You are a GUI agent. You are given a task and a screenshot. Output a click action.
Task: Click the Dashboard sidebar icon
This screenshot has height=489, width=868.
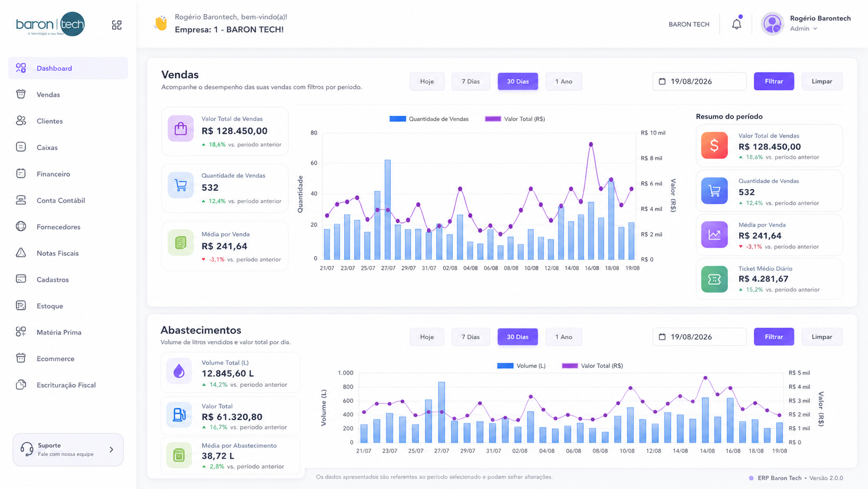(x=21, y=68)
